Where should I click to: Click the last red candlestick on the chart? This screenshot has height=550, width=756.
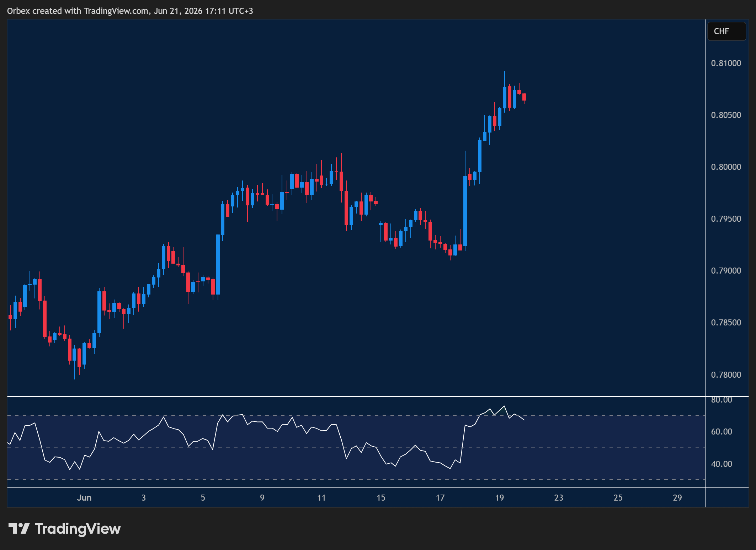coord(524,97)
